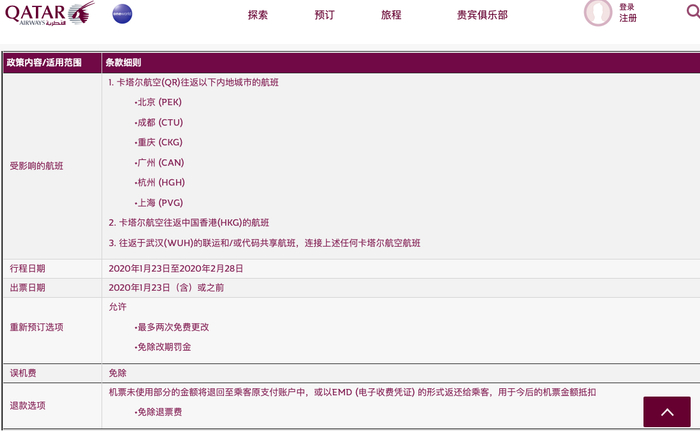
Task: Click the refund sentence mentioning EMD
Action: (352, 392)
